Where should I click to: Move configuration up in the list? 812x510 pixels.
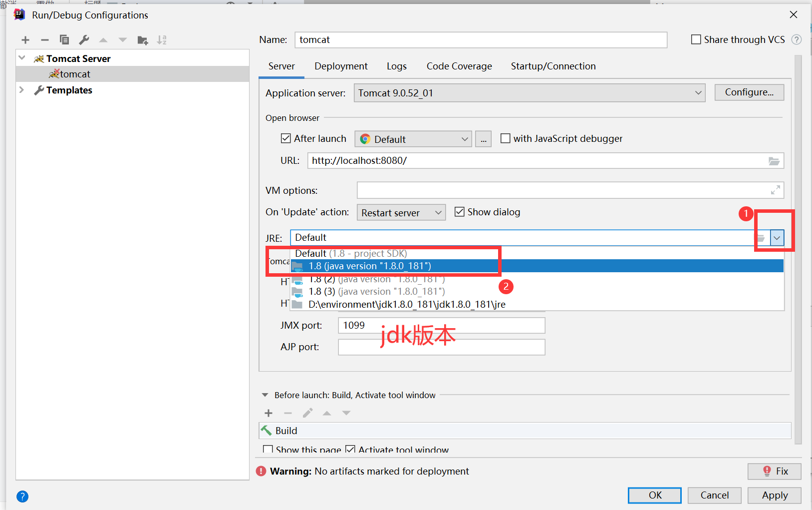103,40
